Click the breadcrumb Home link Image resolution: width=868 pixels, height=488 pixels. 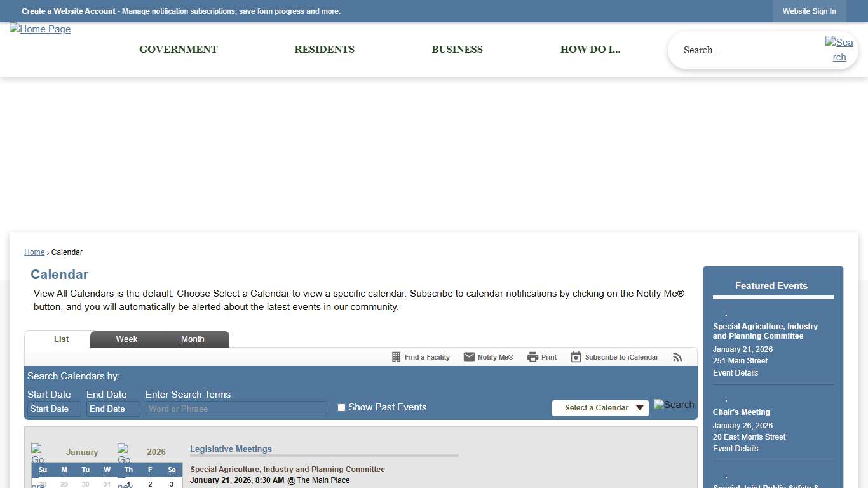pos(34,252)
